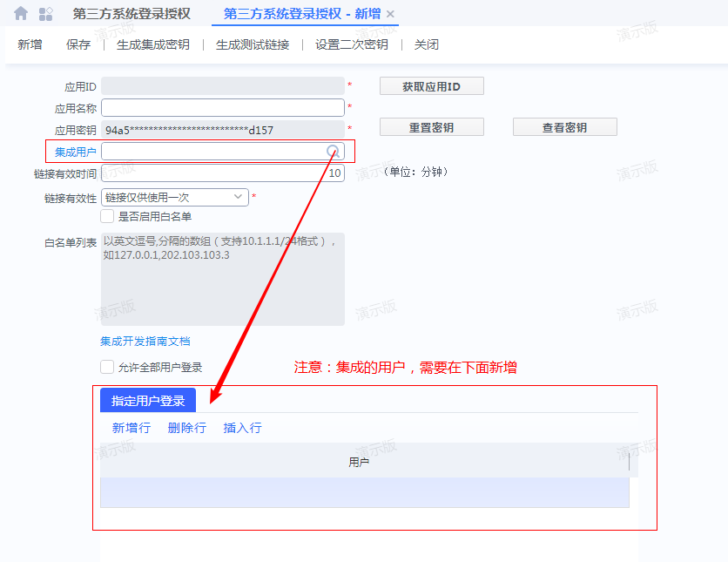Click 生成集成密钥 in the toolbar
The width and height of the screenshot is (728, 562).
(x=153, y=44)
